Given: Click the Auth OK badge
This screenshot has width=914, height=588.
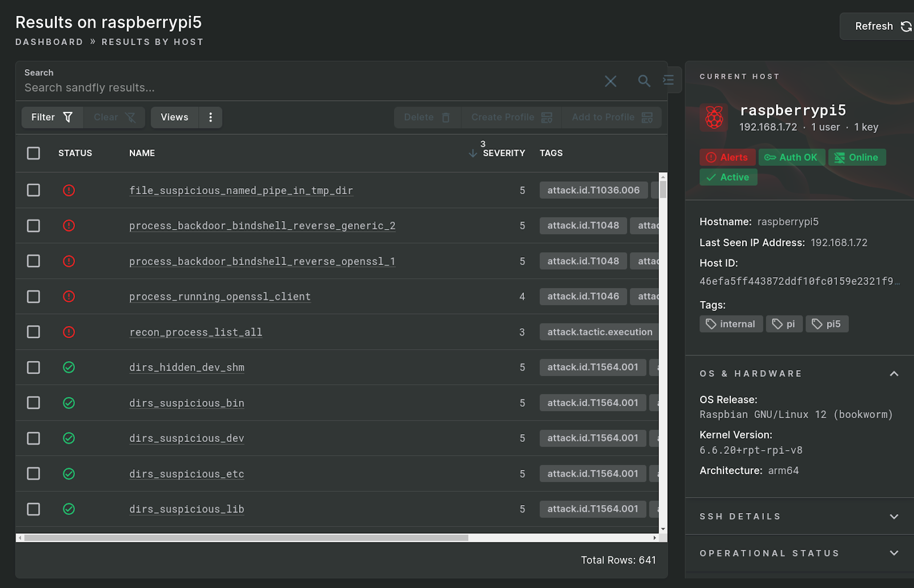Looking at the screenshot, I should click(x=792, y=157).
